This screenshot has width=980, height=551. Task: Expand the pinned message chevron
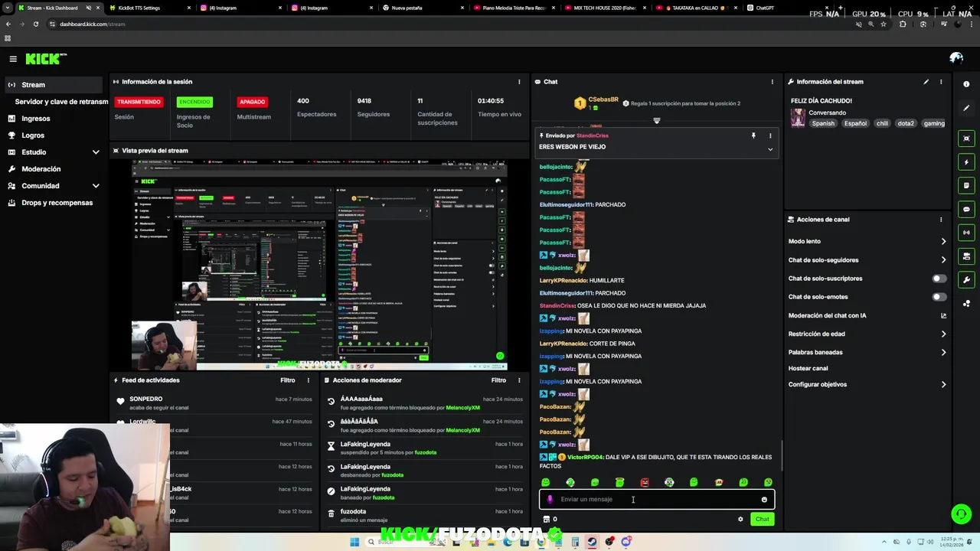click(770, 149)
